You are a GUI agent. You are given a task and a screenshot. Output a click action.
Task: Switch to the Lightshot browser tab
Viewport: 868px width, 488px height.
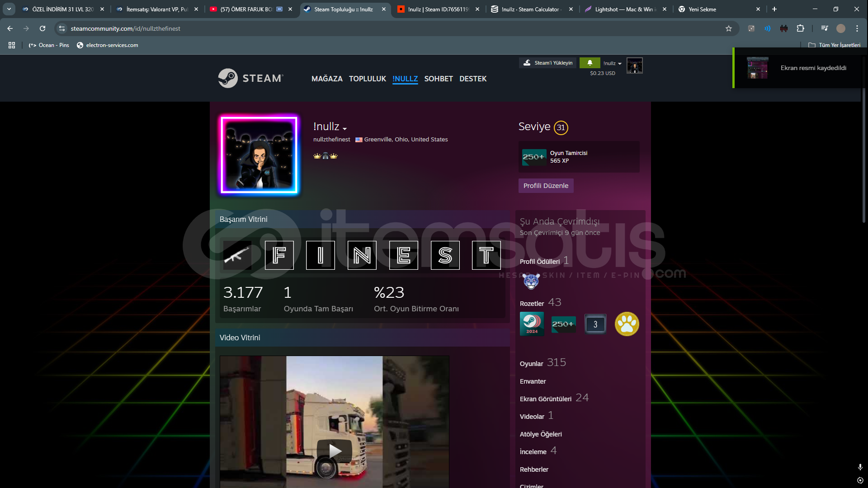626,9
